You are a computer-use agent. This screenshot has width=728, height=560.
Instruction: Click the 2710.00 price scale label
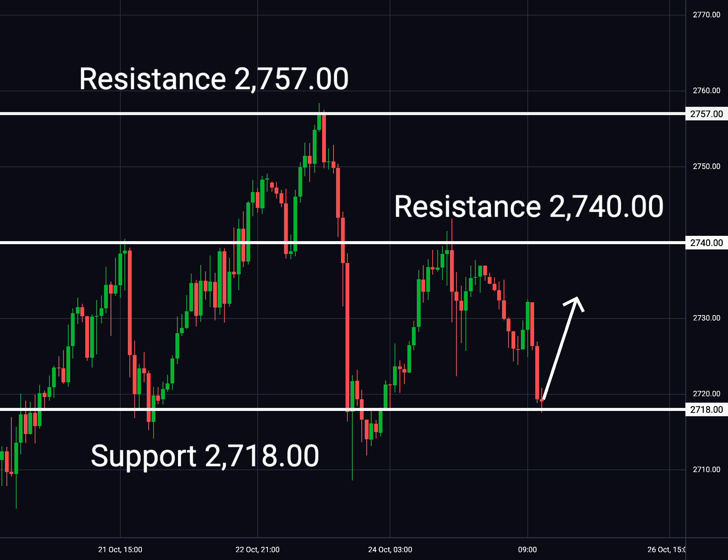(706, 469)
